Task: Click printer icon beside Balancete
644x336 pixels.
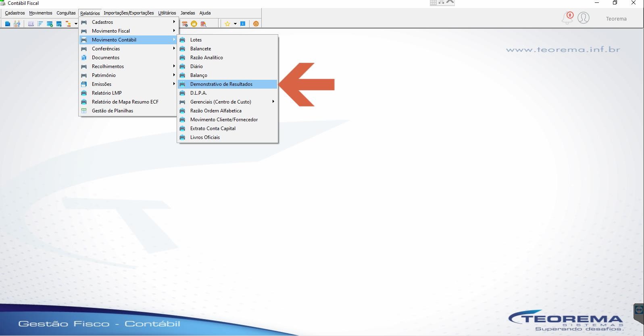Action: 182,49
